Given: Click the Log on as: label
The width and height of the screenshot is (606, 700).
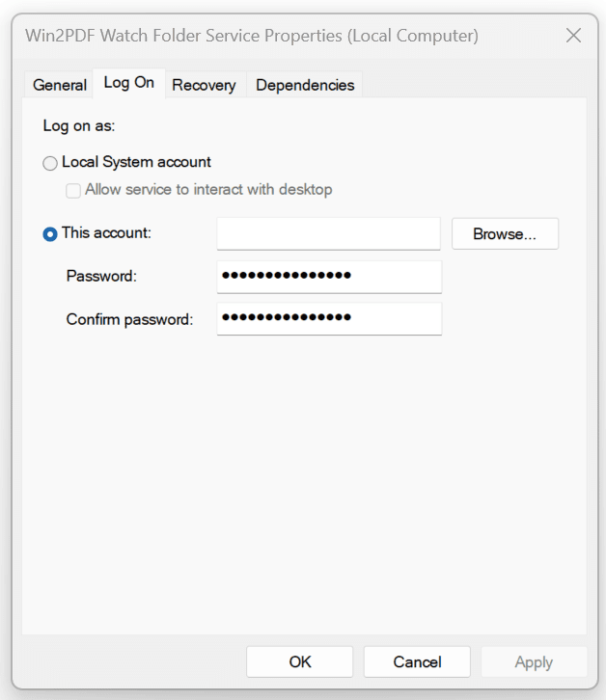Looking at the screenshot, I should tap(79, 126).
